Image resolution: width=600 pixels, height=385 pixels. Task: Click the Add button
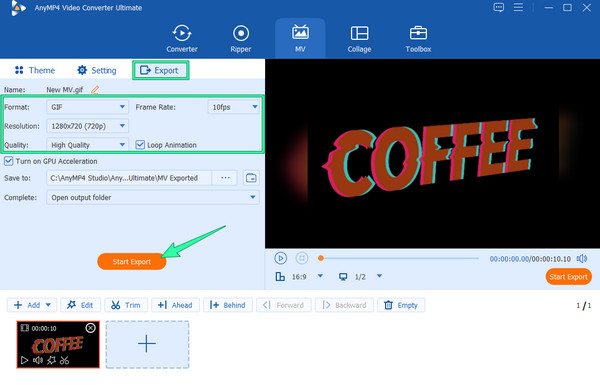[27, 305]
